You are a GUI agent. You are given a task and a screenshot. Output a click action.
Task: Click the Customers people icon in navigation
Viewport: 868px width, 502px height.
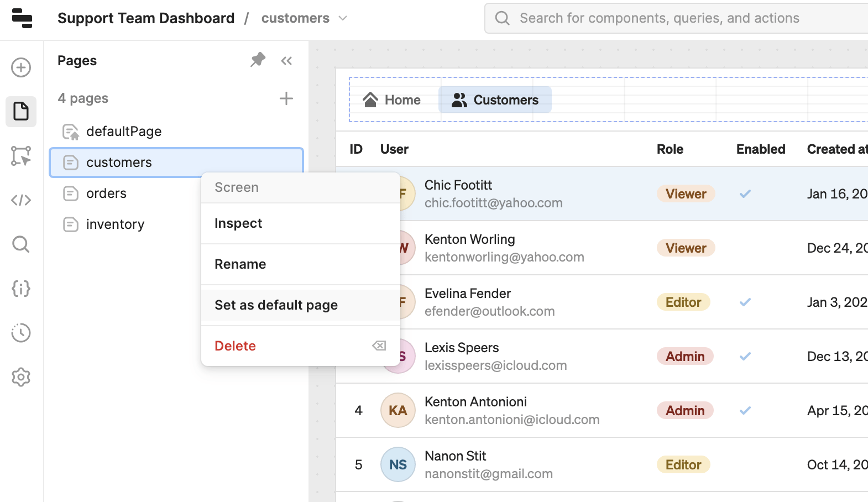click(459, 100)
